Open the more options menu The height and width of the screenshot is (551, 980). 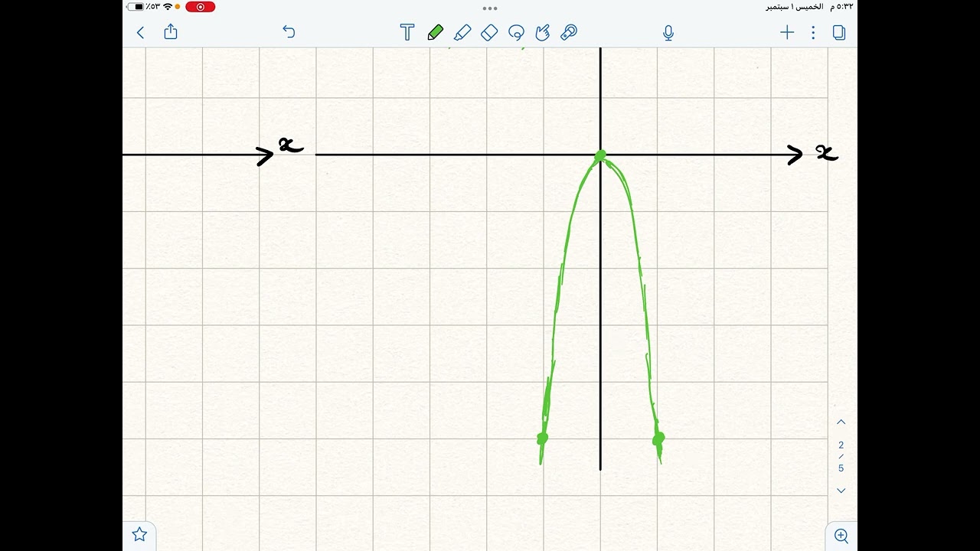(x=813, y=32)
